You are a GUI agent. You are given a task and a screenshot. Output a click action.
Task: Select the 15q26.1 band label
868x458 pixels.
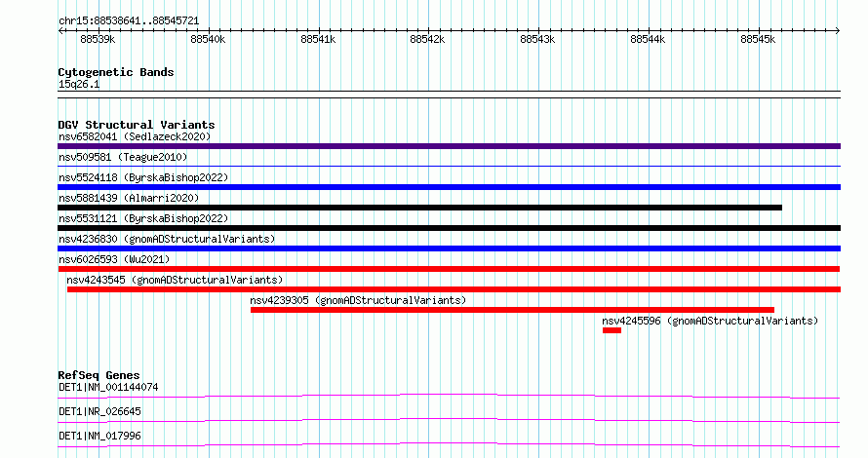click(79, 85)
